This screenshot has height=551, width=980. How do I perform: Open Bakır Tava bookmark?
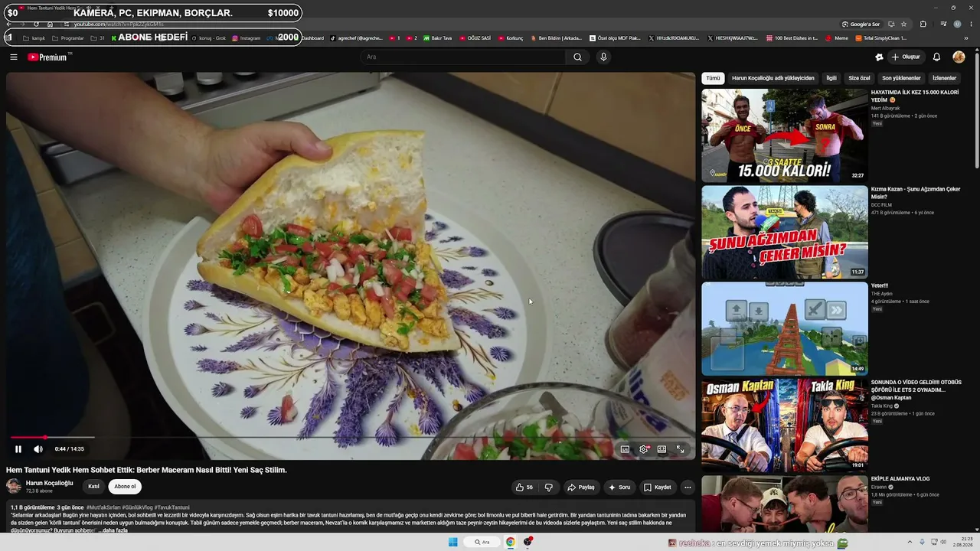point(437,38)
